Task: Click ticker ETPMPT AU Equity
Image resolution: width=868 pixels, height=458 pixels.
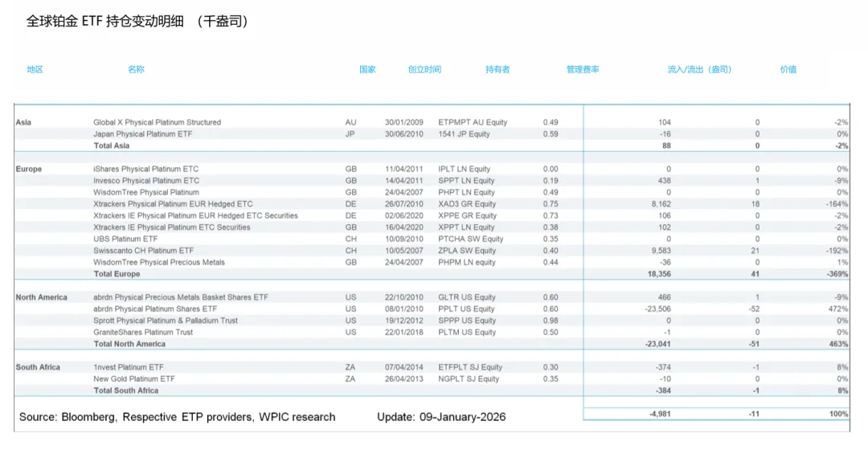Action: click(473, 122)
